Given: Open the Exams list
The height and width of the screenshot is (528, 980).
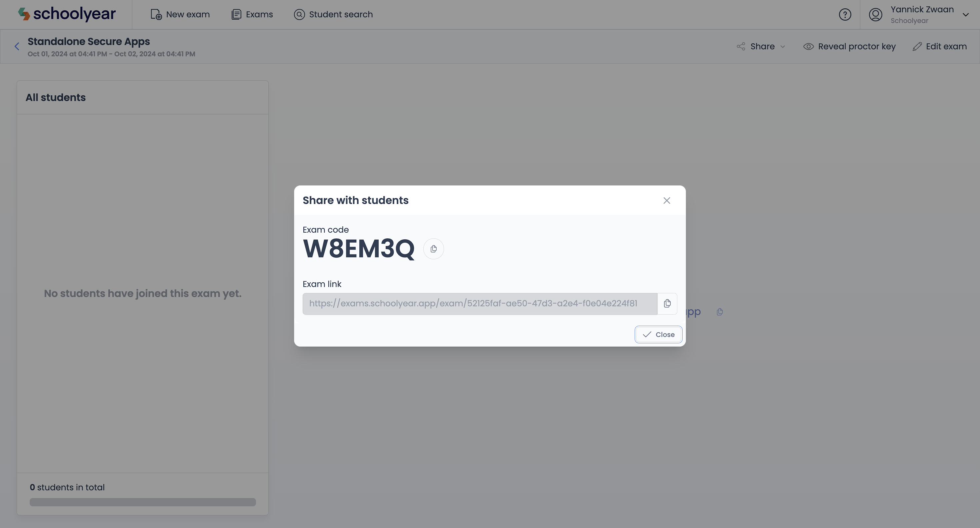Looking at the screenshot, I should [x=252, y=14].
